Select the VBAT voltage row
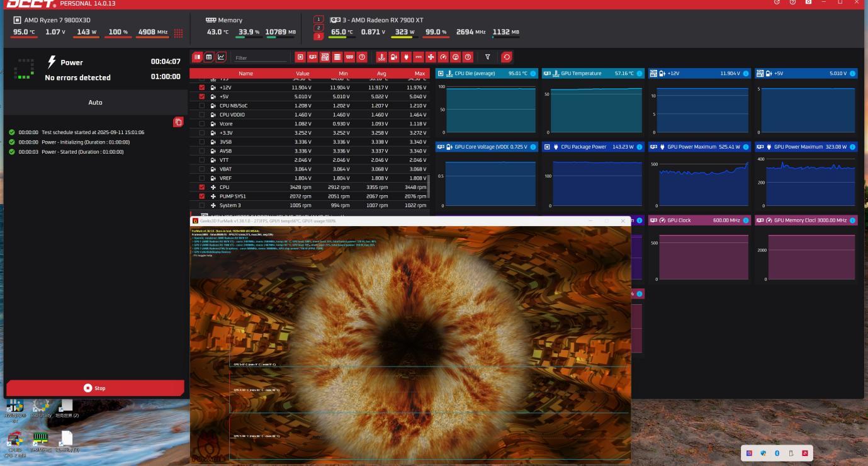The width and height of the screenshot is (868, 466). 309,169
